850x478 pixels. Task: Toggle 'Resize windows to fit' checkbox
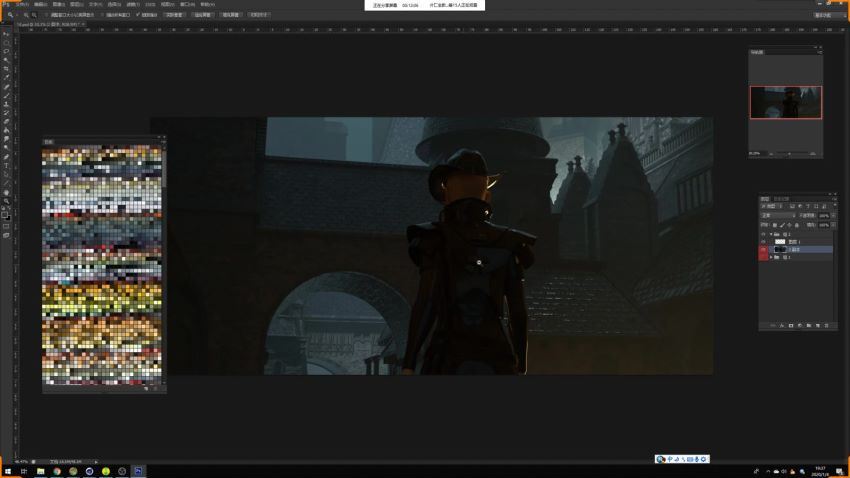47,15
